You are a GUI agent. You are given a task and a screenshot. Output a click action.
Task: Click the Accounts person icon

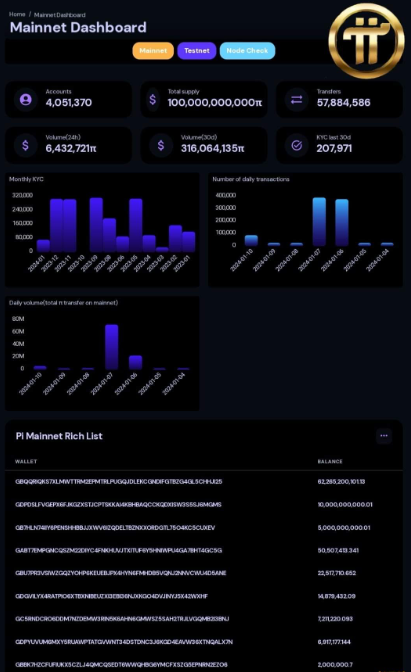tap(26, 99)
